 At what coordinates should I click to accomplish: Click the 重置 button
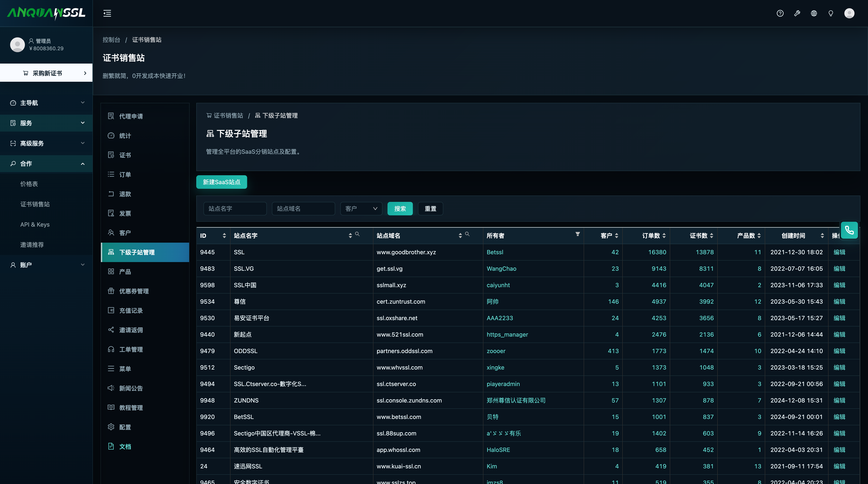point(430,209)
